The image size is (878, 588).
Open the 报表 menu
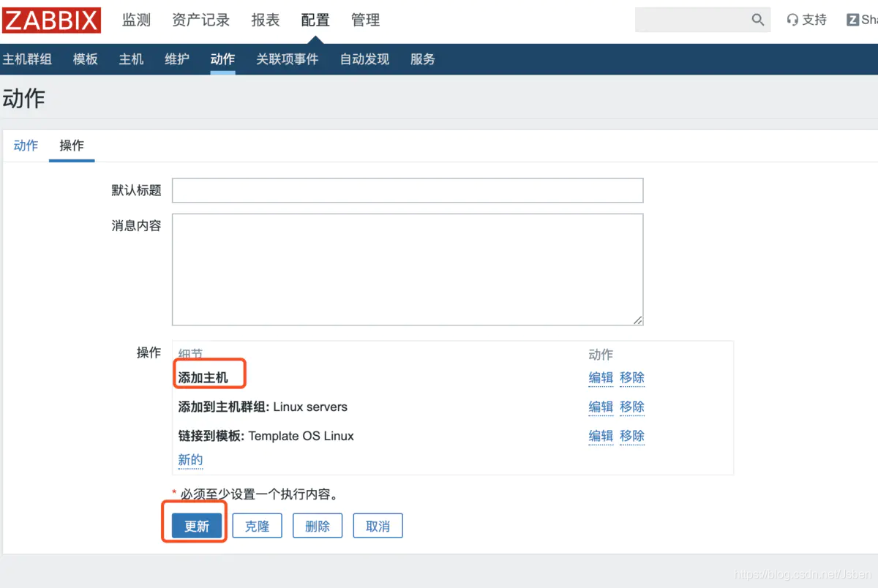[266, 20]
